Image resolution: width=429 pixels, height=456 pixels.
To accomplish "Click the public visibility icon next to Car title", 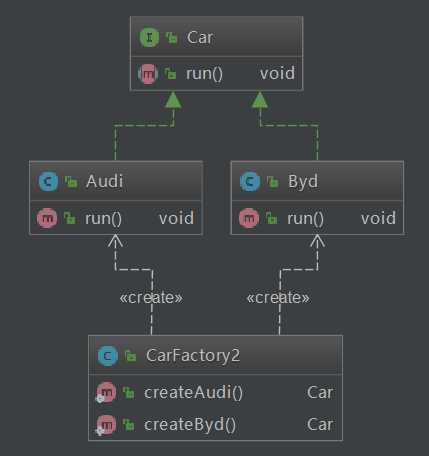I will click(x=172, y=38).
